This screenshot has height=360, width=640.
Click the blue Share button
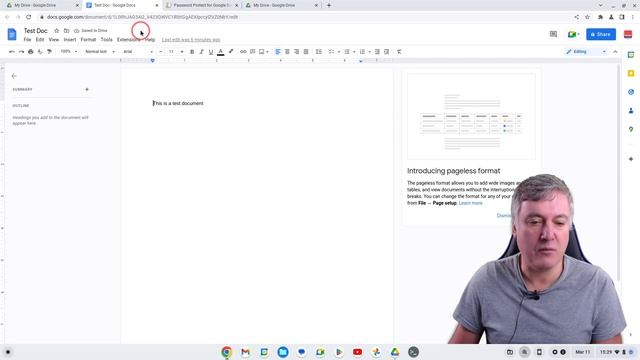point(601,34)
